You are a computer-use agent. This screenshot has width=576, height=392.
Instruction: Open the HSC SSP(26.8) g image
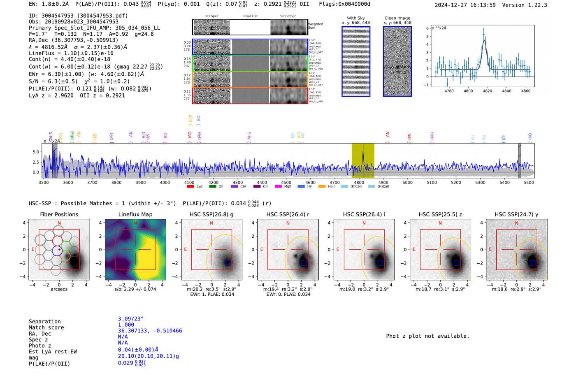[x=211, y=250]
